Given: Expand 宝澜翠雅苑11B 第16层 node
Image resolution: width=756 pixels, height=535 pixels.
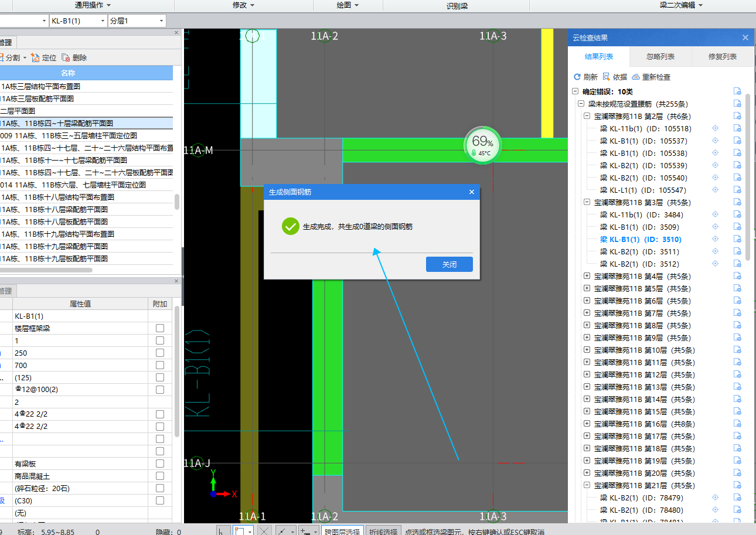Looking at the screenshot, I should (587, 424).
